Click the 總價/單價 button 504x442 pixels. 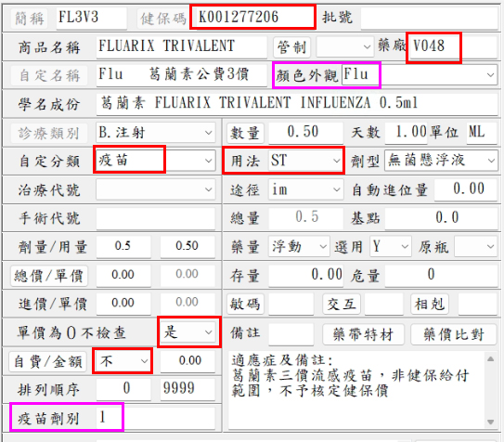pyautogui.click(x=49, y=276)
